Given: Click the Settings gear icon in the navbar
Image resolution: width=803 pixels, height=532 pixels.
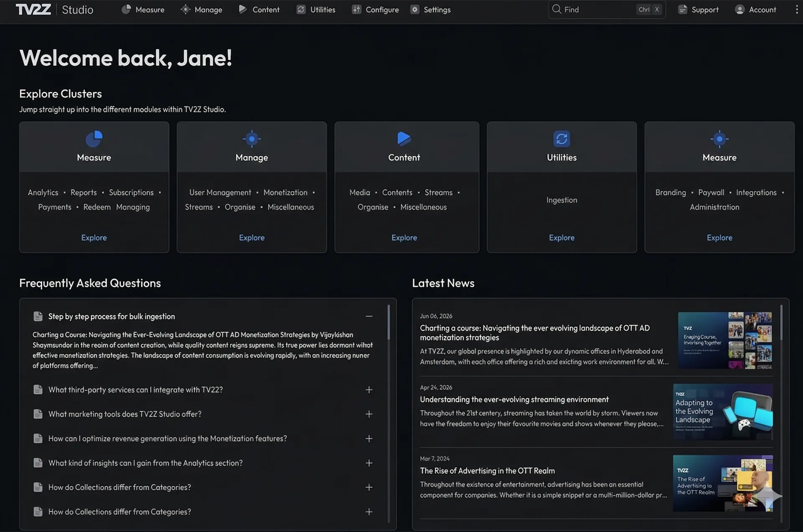Looking at the screenshot, I should pos(414,9).
